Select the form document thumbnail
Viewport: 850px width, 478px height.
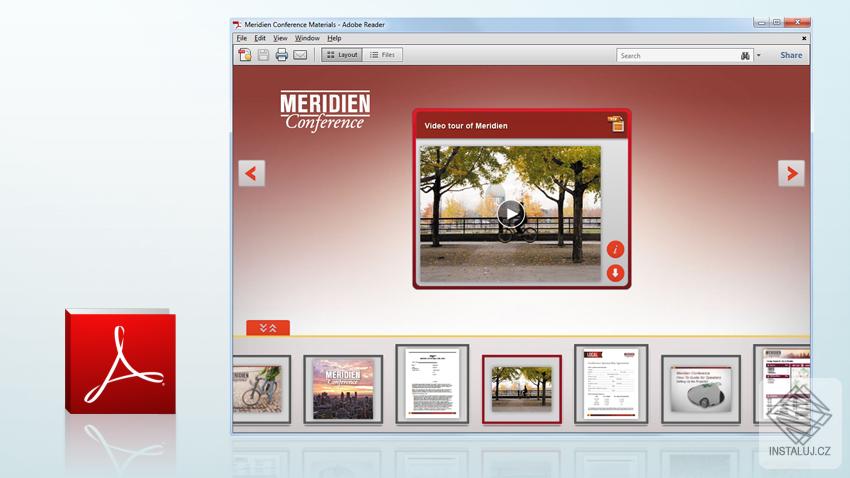coord(611,384)
